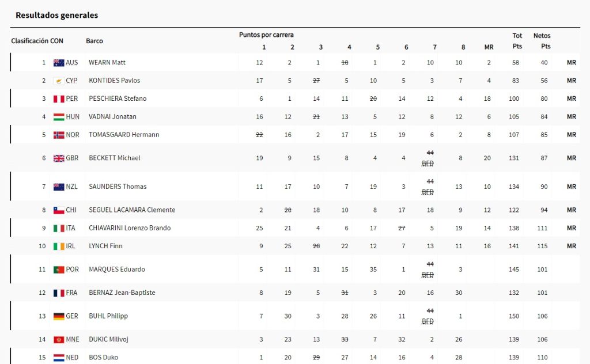Screen dimensions: 590x364
Task: Click the Great Britain flag icon
Action: [x=59, y=158]
